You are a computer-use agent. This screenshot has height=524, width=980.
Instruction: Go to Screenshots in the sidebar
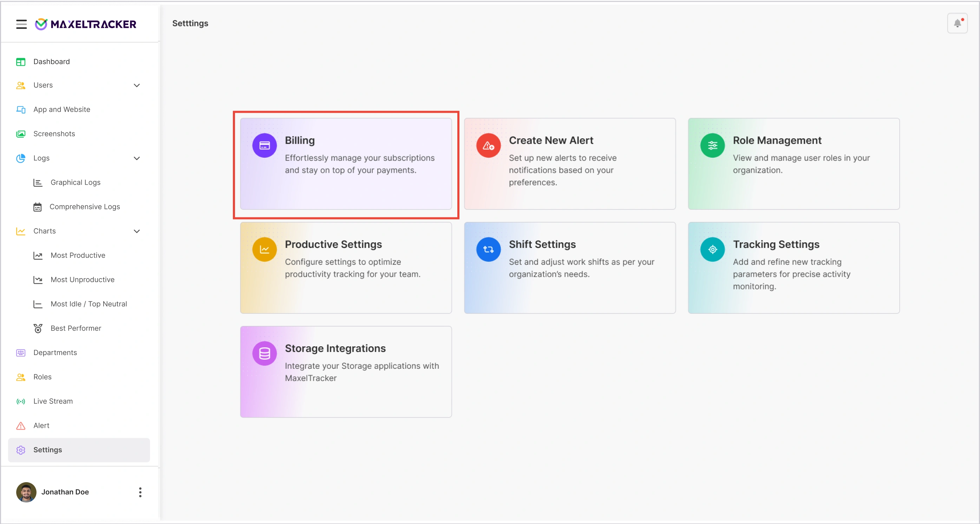pyautogui.click(x=79, y=134)
